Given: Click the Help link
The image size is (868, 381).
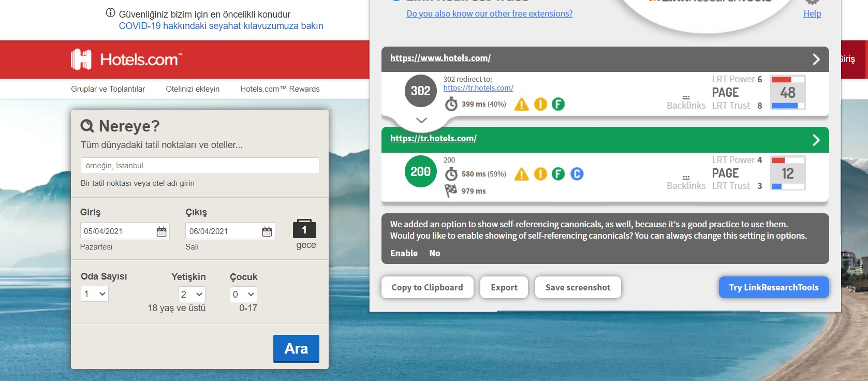Looking at the screenshot, I should click(x=812, y=13).
